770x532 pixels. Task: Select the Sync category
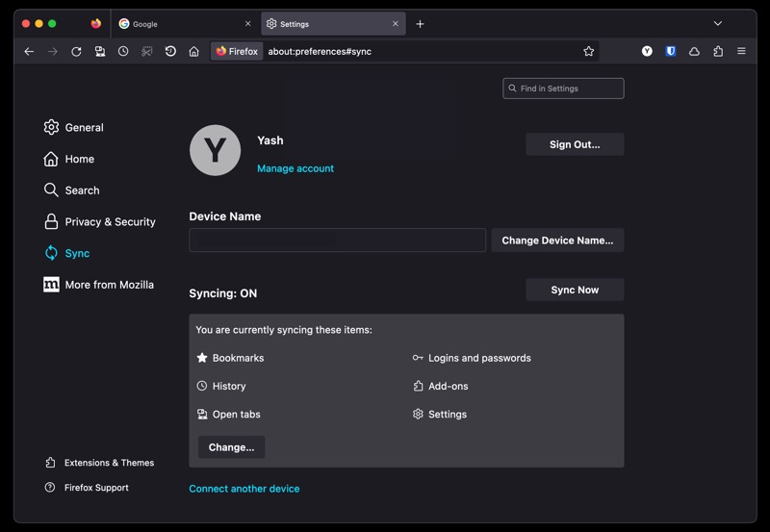coord(66,253)
